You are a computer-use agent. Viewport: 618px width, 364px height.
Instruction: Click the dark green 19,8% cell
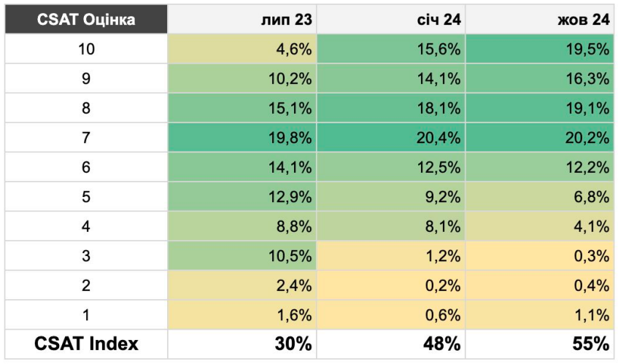pyautogui.click(x=242, y=138)
